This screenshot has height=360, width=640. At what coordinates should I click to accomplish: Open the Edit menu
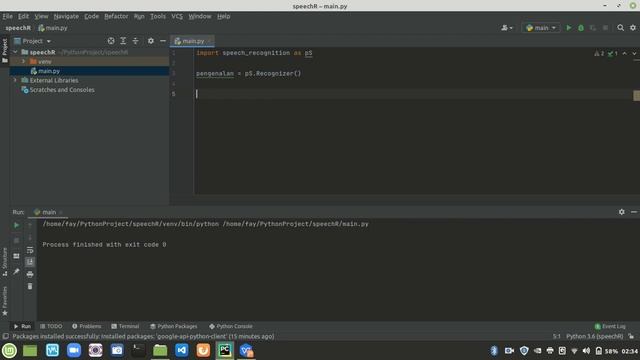pyautogui.click(x=23, y=16)
